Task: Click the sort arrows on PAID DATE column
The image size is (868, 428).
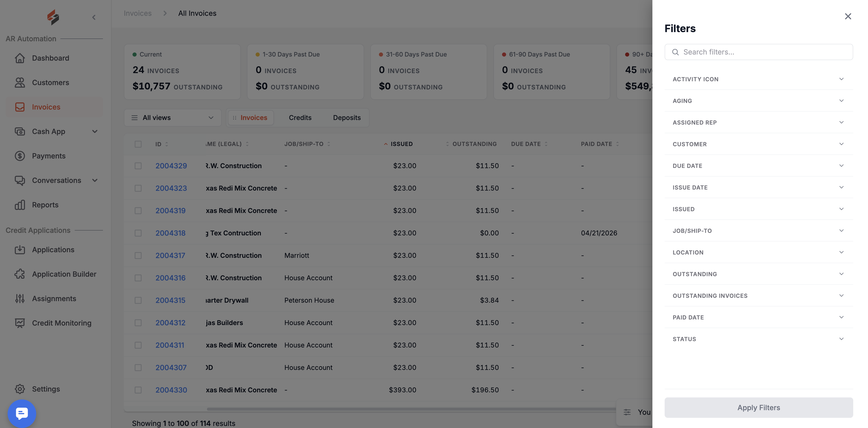Action: [x=618, y=144]
